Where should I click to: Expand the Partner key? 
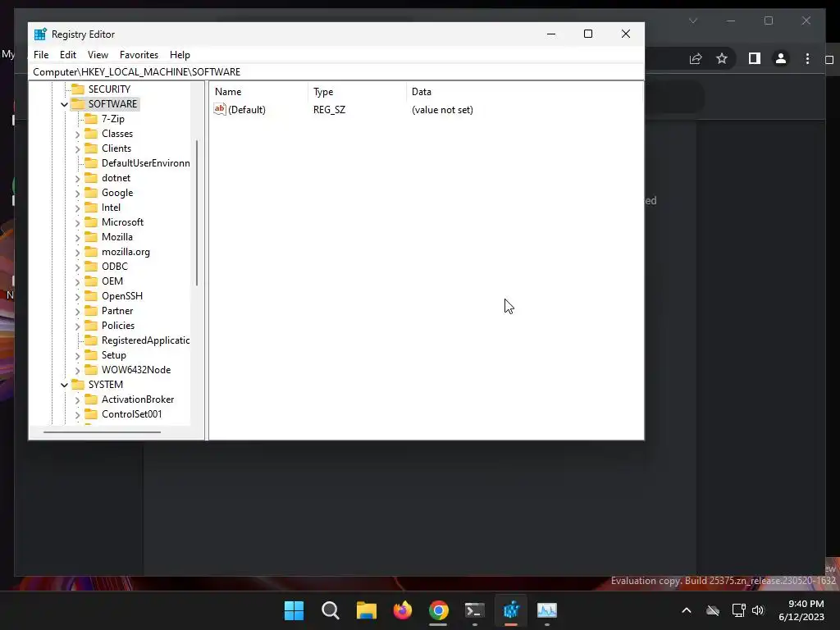point(78,311)
